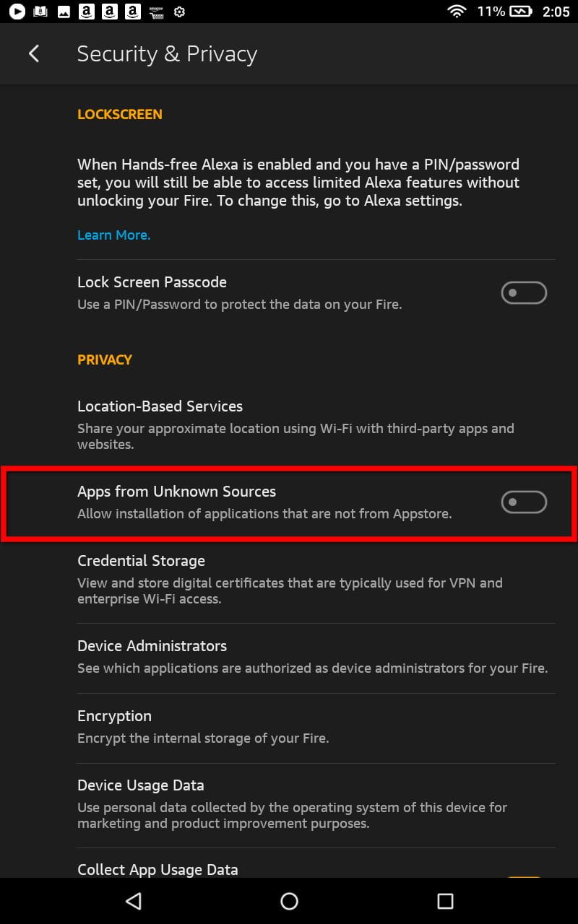Tap the book notification icon in status bar
Viewport: 578px width, 924px height.
click(40, 12)
